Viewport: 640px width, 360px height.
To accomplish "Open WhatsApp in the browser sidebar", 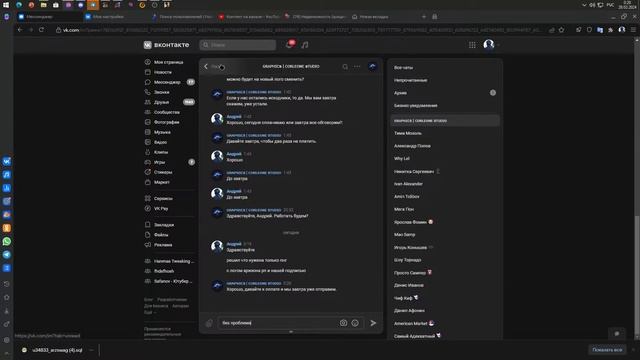I will click(x=7, y=241).
